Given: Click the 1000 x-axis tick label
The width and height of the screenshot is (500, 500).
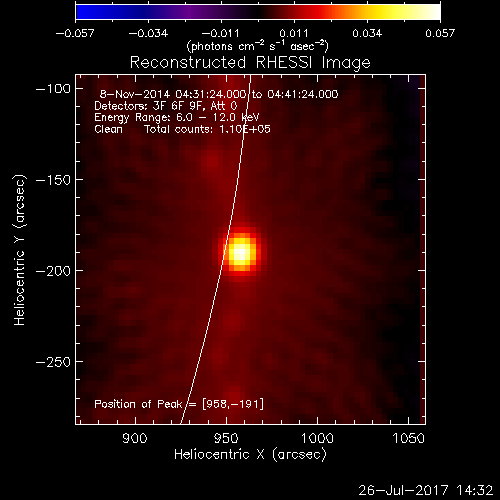Looking at the screenshot, I should [x=317, y=438].
